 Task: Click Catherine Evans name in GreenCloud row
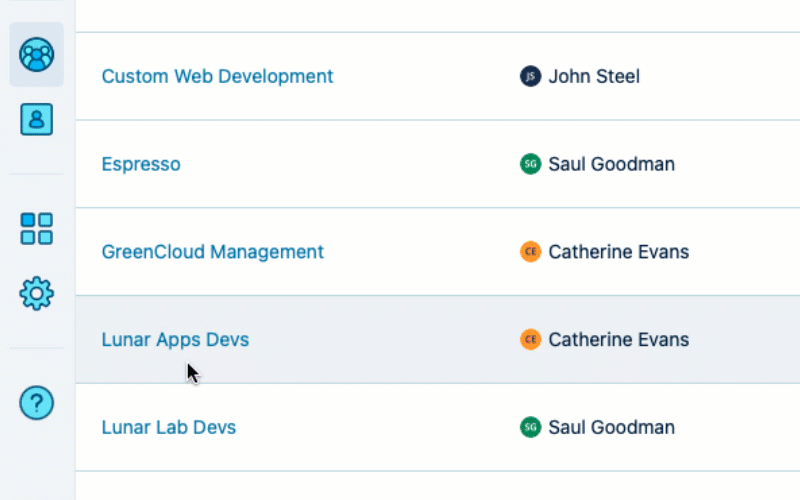[618, 252]
